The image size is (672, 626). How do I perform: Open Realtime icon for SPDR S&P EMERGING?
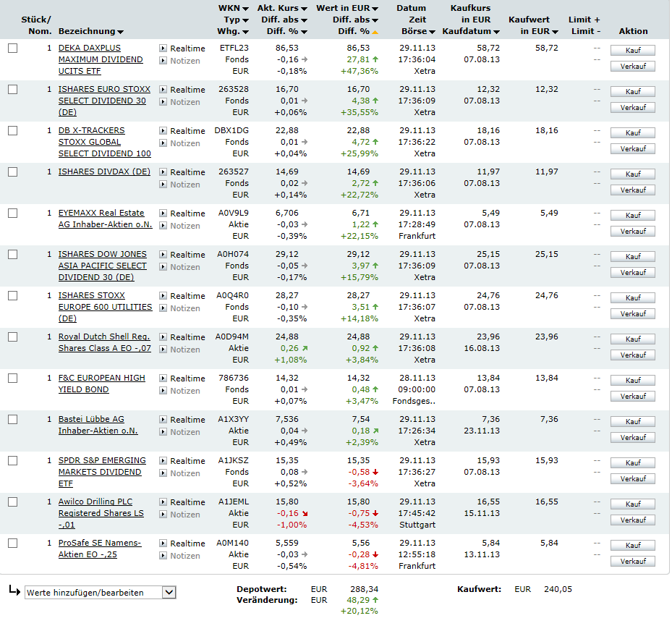(163, 460)
